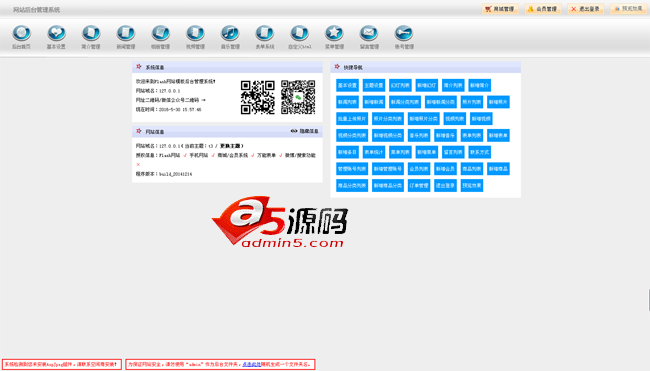
Task: Click the 表单列表 quick nav tile
Action: (472, 135)
